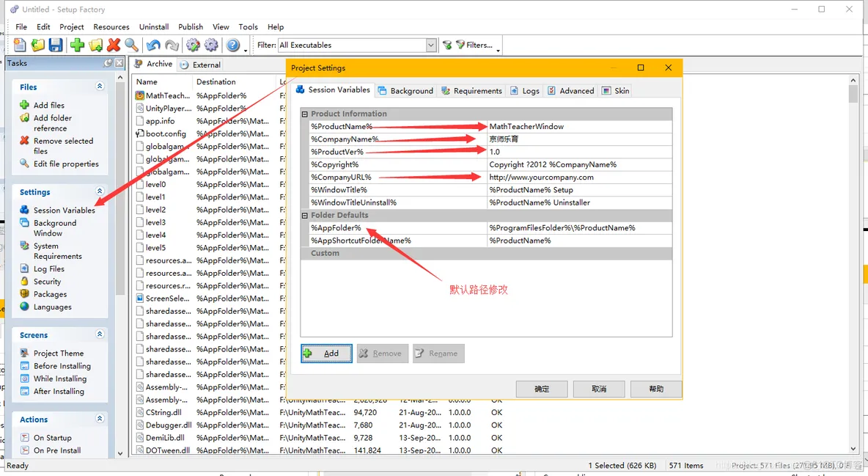Open Log Files settings link
This screenshot has height=476, width=868.
(48, 268)
